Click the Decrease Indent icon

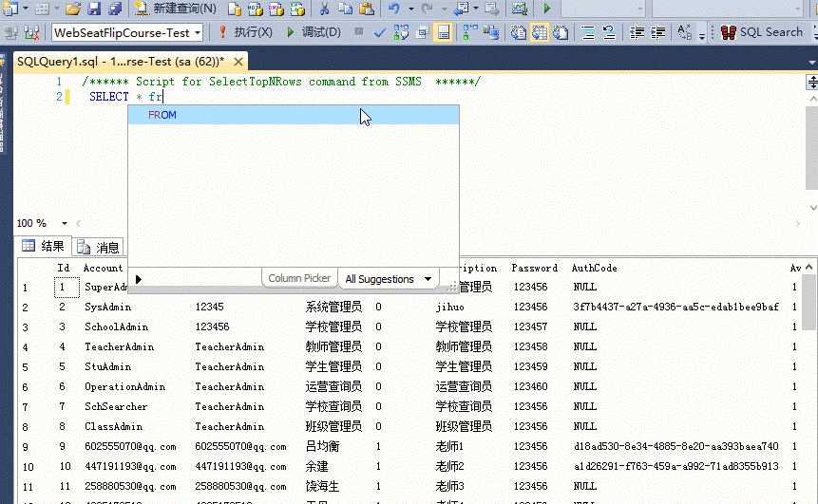click(x=637, y=33)
